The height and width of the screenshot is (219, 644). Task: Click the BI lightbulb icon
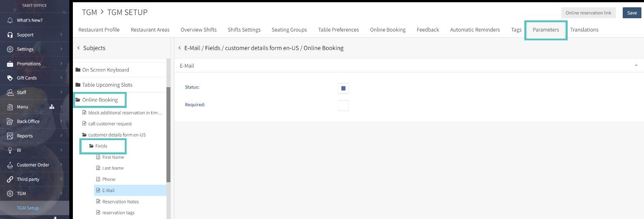pos(10,150)
